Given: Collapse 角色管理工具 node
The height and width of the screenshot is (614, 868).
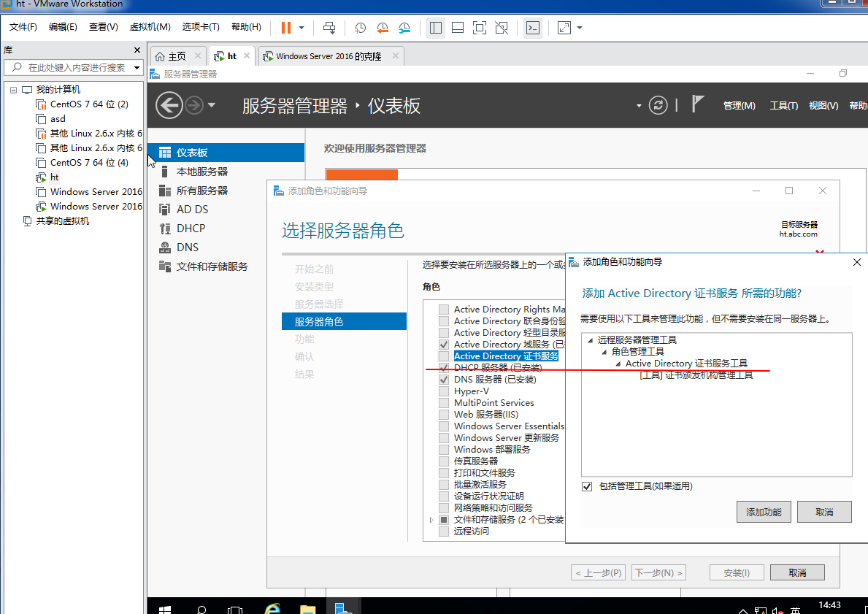Looking at the screenshot, I should 604,352.
